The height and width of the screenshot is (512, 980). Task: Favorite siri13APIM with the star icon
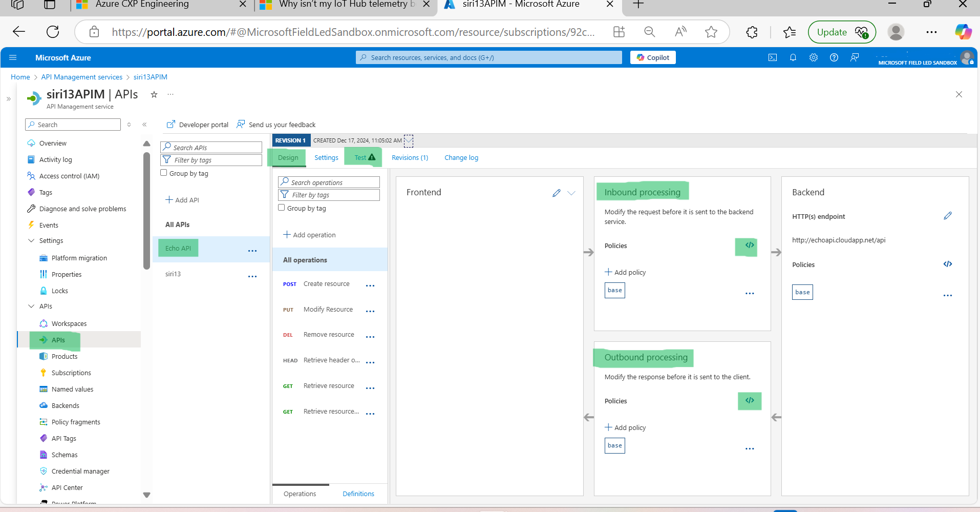click(x=154, y=94)
